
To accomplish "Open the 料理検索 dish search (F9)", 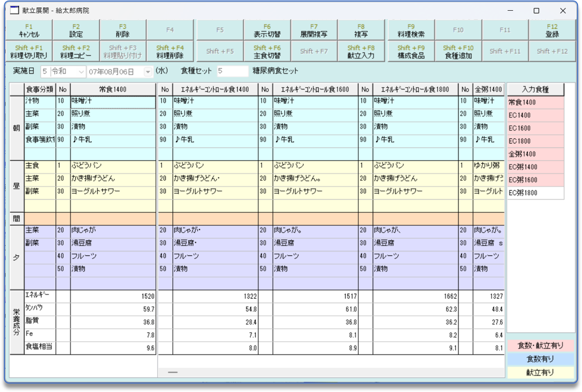I will pos(410,28).
